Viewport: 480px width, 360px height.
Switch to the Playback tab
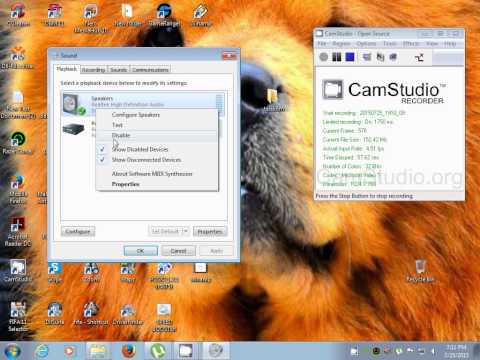[x=67, y=69]
